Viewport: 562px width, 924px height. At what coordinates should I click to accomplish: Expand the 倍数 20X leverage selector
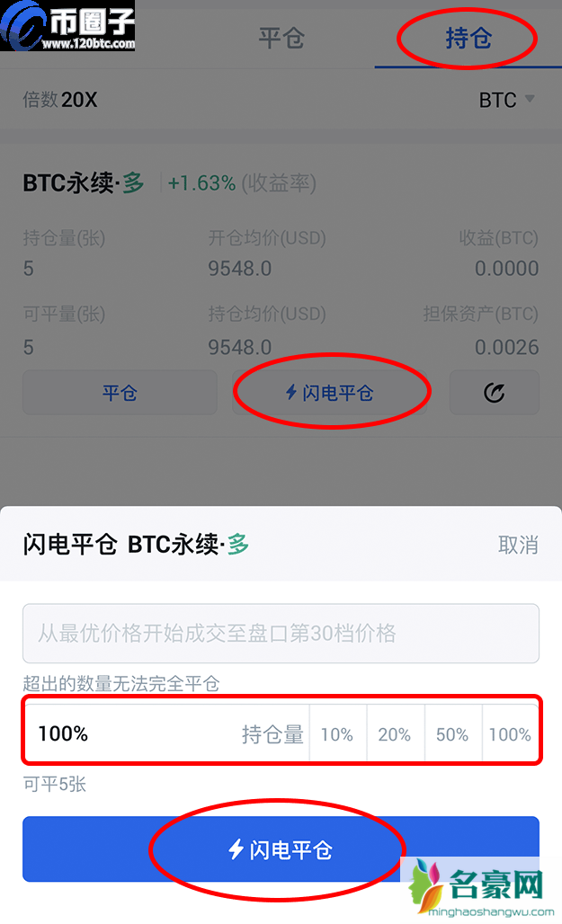pos(60,100)
